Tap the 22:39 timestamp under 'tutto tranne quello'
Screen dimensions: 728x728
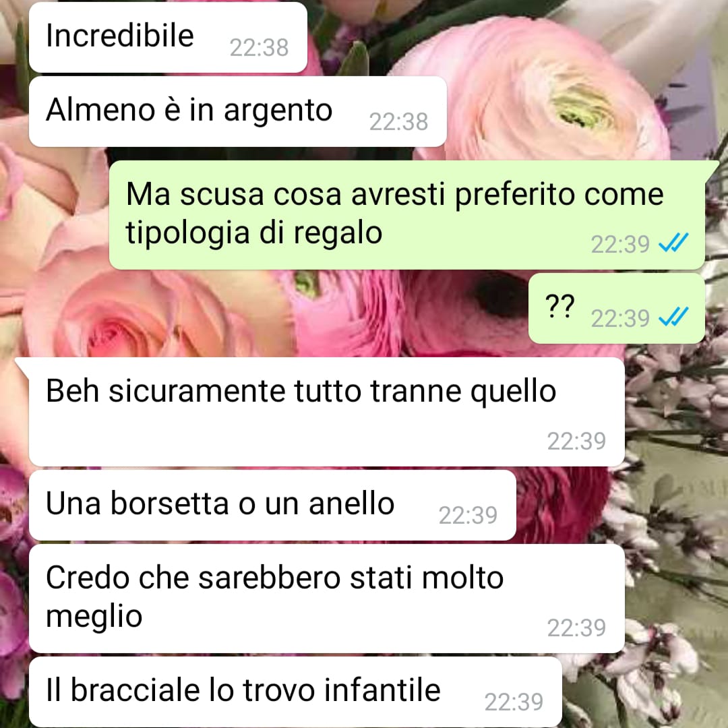tap(576, 441)
